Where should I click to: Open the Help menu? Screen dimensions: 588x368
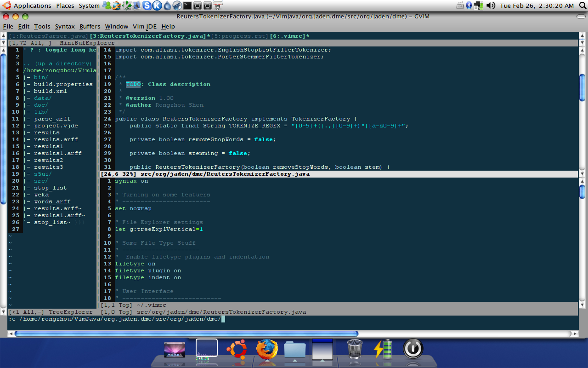click(x=168, y=26)
